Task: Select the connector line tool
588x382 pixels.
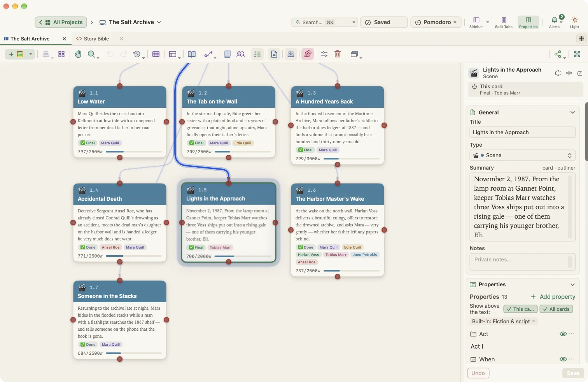Action: click(208, 54)
